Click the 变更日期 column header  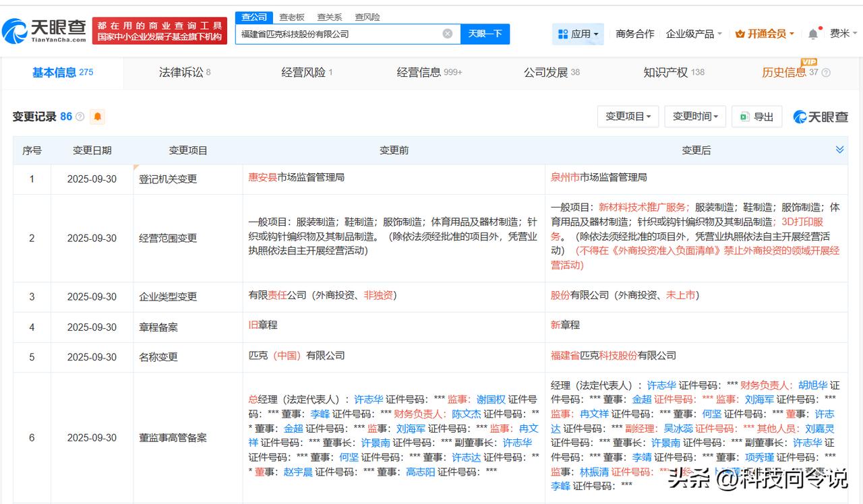[92, 150]
